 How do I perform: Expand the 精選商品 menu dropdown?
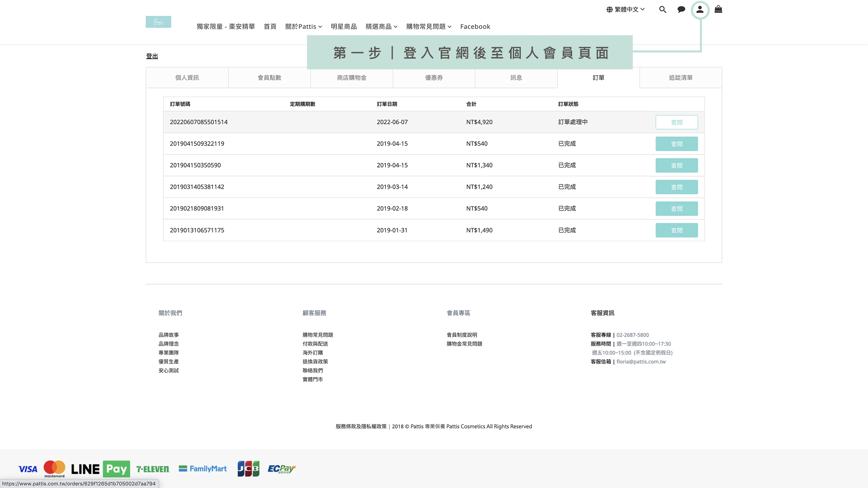click(x=381, y=26)
